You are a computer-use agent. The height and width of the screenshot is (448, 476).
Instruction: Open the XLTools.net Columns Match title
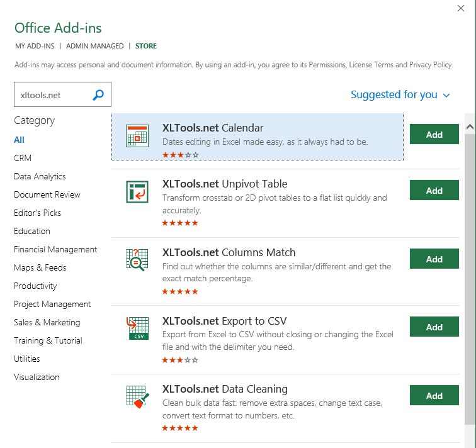[x=229, y=252]
